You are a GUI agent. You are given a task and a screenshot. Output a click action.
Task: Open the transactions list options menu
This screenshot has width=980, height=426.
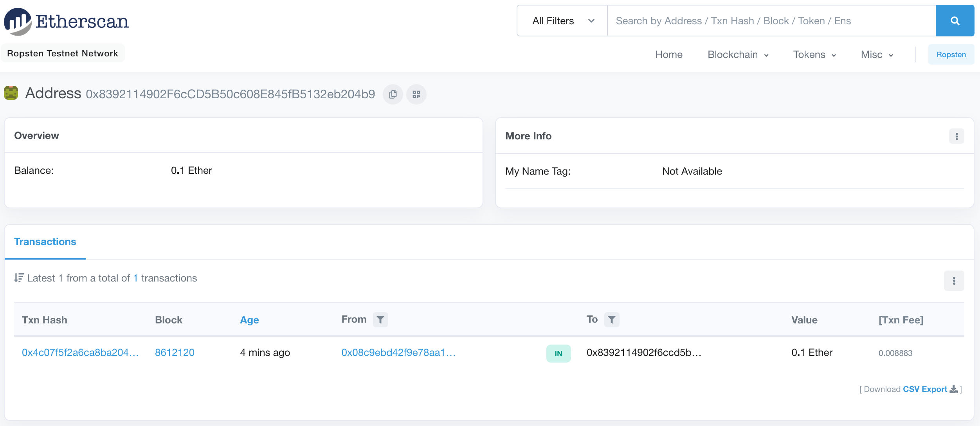[x=954, y=281]
